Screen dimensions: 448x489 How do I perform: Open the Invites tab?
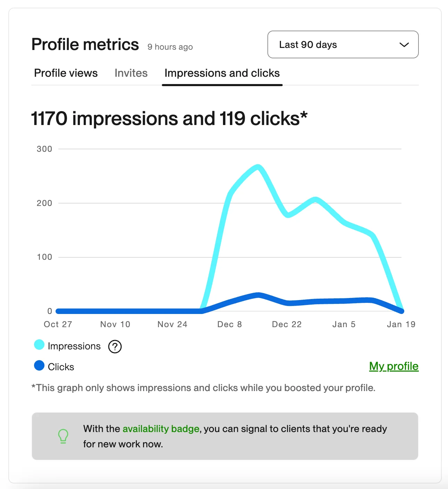pyautogui.click(x=131, y=73)
